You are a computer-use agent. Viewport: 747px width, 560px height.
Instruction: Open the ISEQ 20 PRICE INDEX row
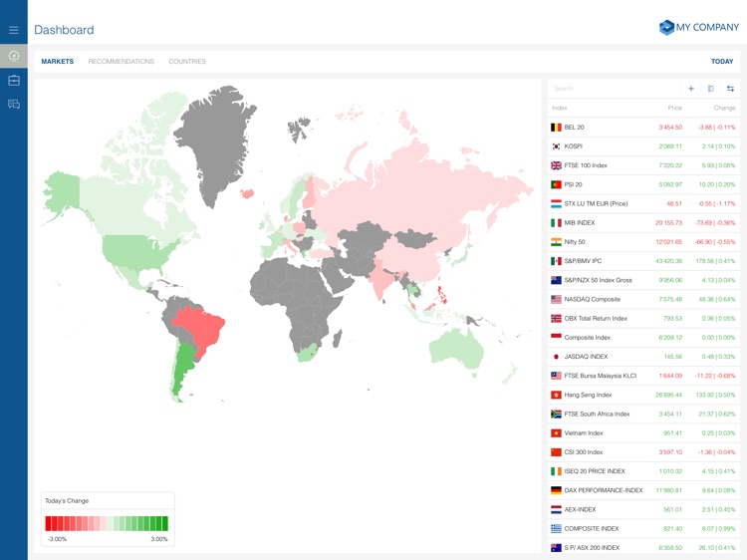(x=643, y=471)
